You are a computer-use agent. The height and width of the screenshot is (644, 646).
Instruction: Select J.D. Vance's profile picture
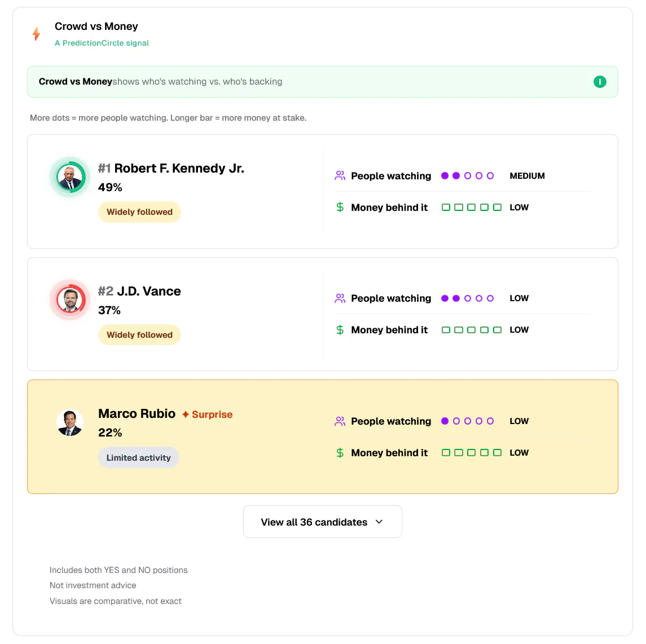(x=70, y=300)
